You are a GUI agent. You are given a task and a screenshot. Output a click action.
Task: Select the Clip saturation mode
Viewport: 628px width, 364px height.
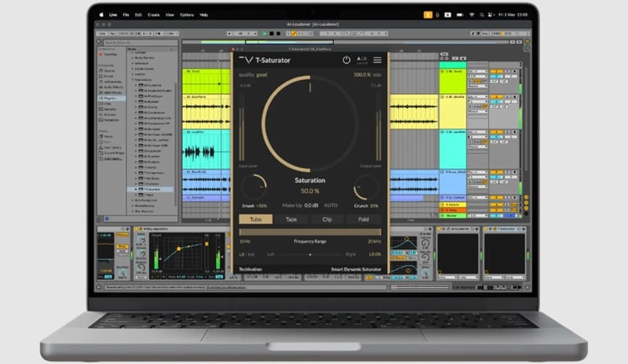327,219
